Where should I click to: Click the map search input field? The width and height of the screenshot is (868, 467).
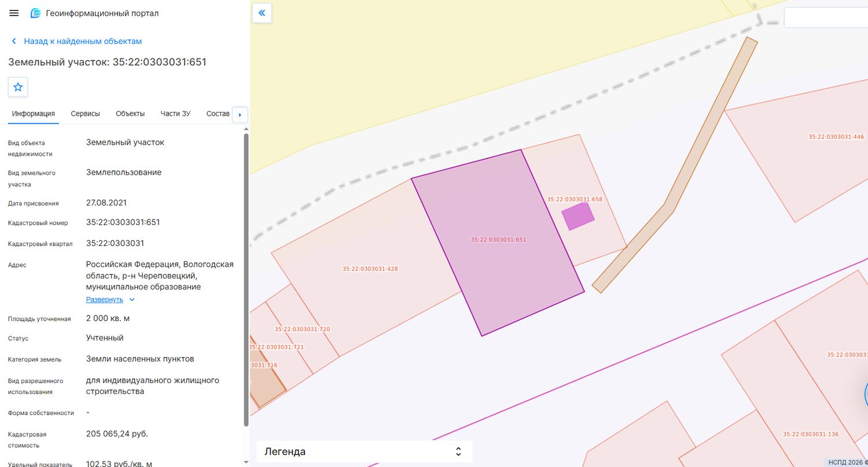pos(826,17)
